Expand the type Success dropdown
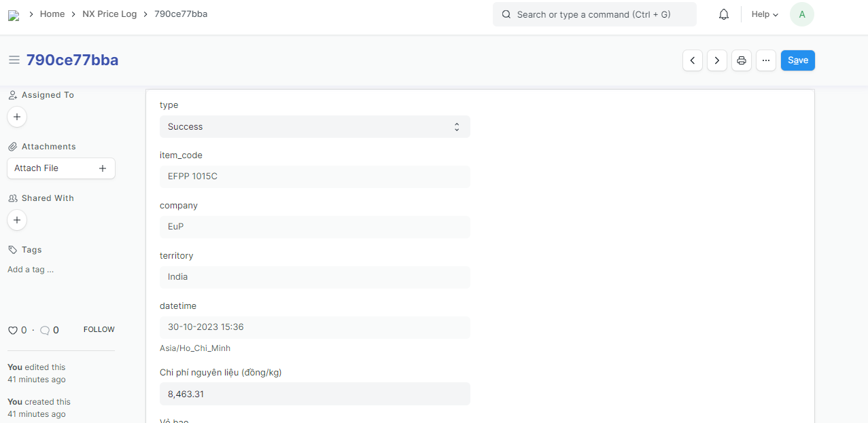The image size is (868, 423). tap(315, 127)
